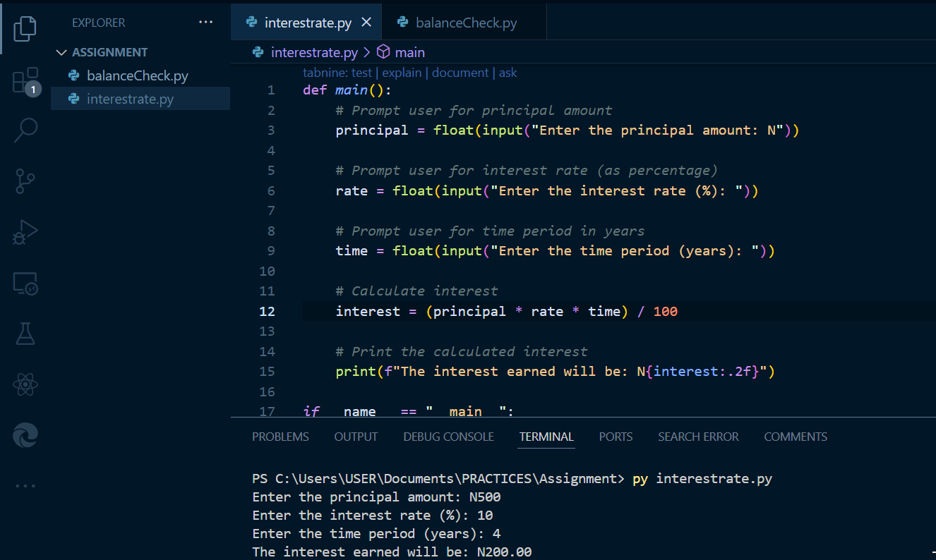Image resolution: width=936 pixels, height=560 pixels.
Task: Close the interestrate.py editor tab
Action: click(366, 23)
